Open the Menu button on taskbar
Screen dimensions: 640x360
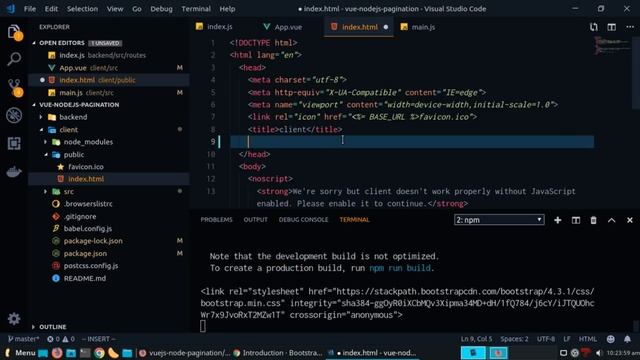[x=20, y=353]
